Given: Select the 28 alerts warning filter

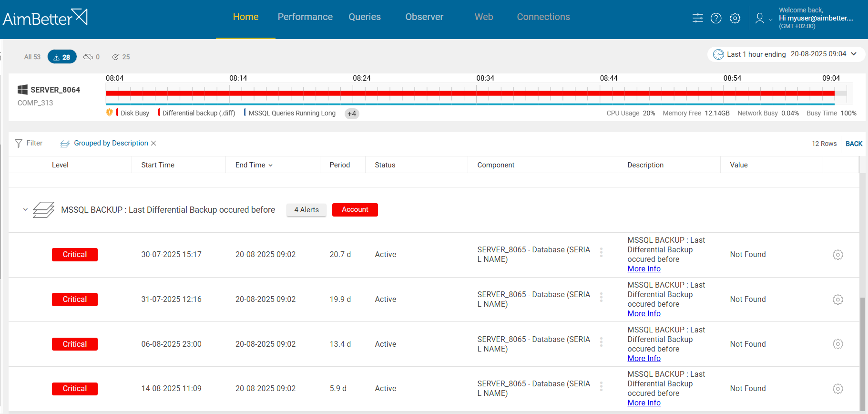Looking at the screenshot, I should (x=62, y=57).
